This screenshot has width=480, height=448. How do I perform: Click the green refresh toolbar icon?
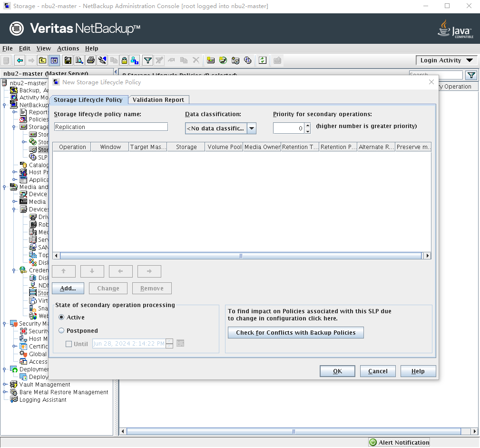(x=262, y=60)
